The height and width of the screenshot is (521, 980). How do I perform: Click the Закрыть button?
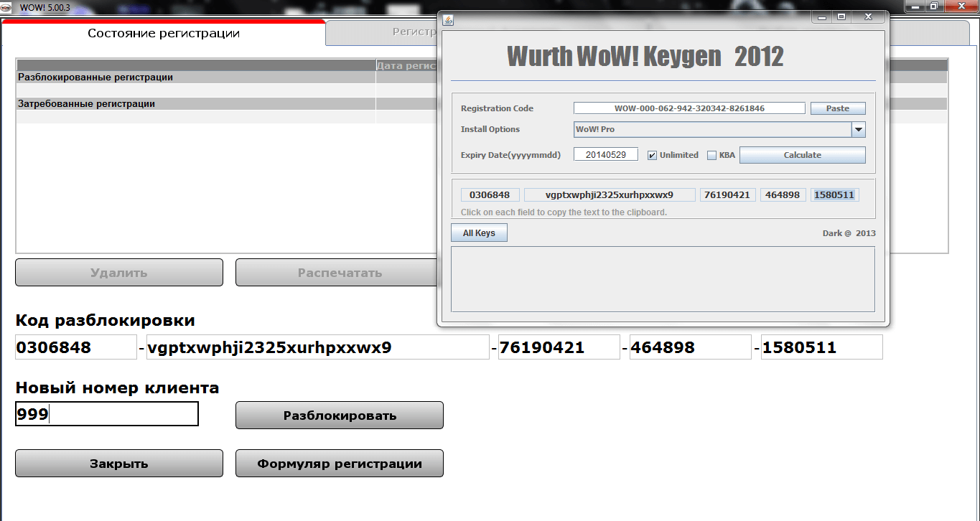pyautogui.click(x=119, y=464)
